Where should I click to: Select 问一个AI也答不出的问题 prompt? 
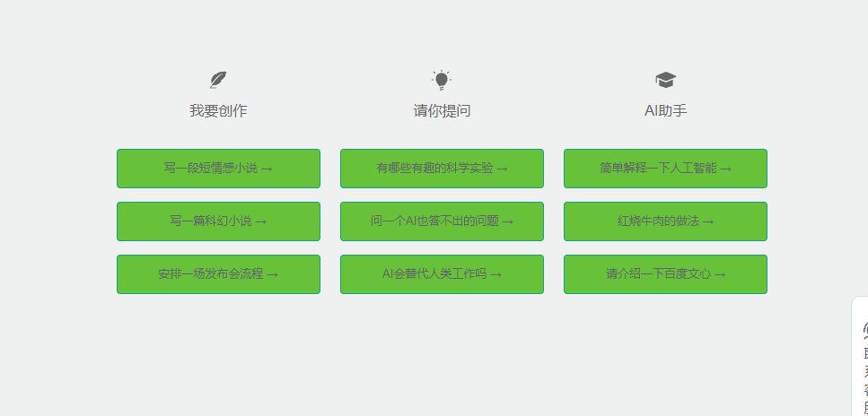(x=442, y=221)
